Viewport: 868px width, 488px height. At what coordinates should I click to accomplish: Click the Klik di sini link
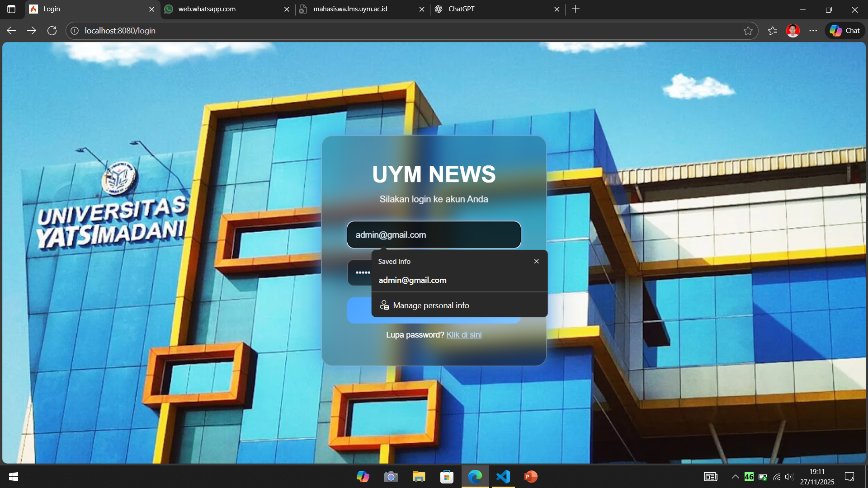(x=464, y=335)
